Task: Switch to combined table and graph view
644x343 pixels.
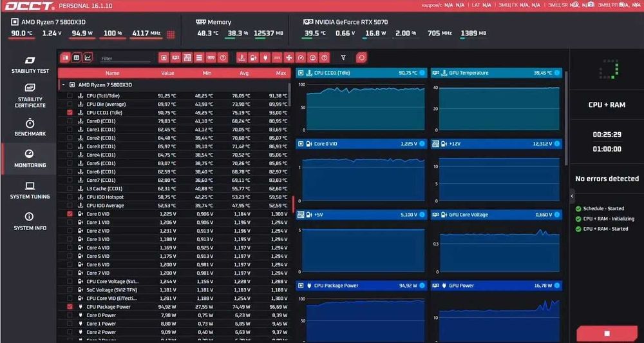Action: [65, 57]
